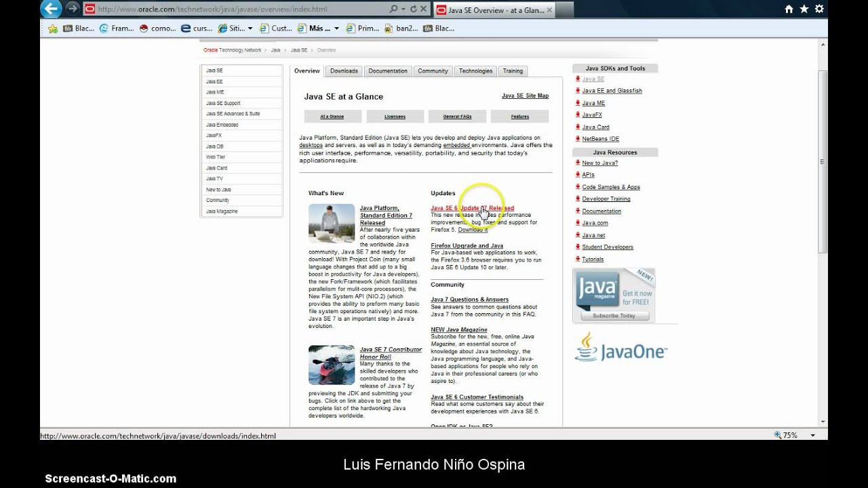This screenshot has width=868, height=488.
Task: Click the Oracle site icon in the address bar
Action: click(x=90, y=9)
